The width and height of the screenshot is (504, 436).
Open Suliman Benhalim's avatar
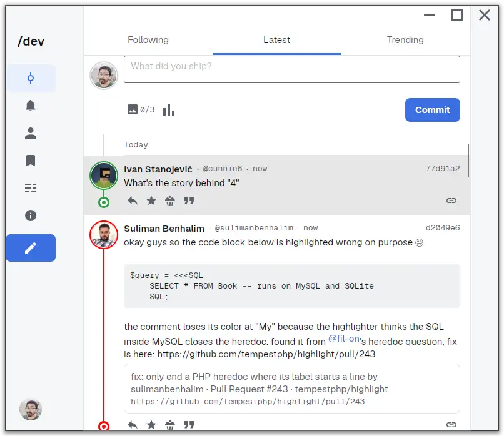pos(104,235)
